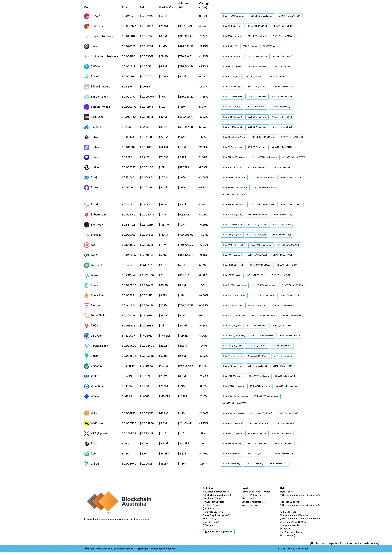Open the Privacy Policy link
Viewport: 392px width, 555px height.
(255, 495)
